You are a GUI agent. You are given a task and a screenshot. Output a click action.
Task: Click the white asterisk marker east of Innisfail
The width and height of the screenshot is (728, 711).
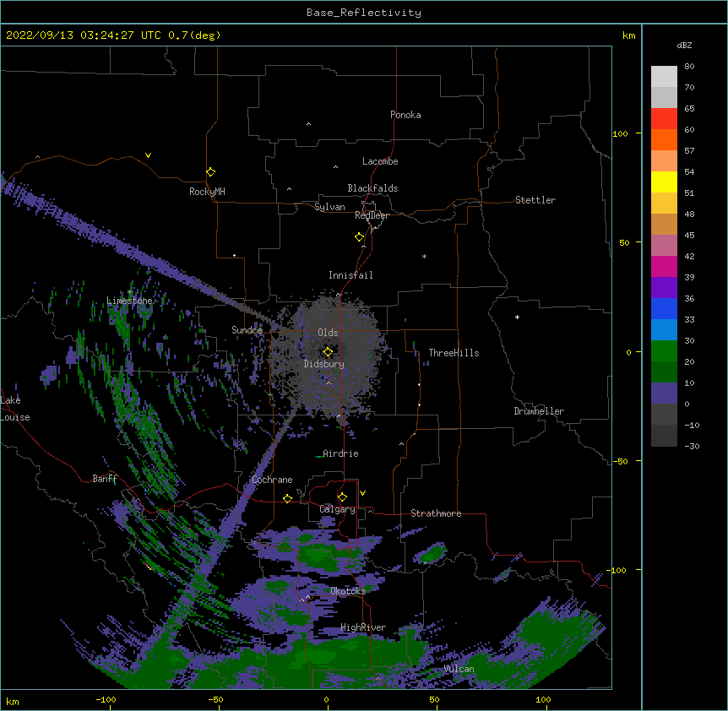[x=424, y=256]
